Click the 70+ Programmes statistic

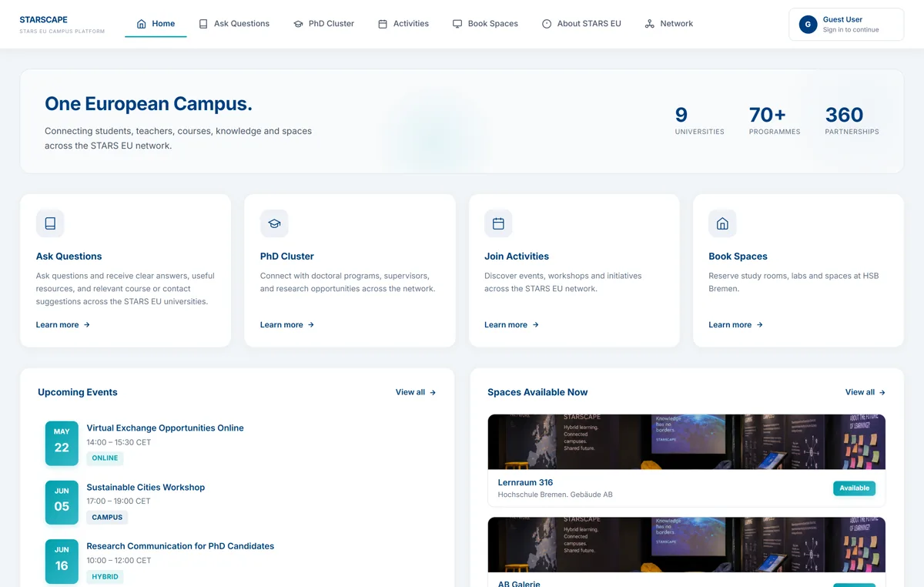[x=775, y=121]
